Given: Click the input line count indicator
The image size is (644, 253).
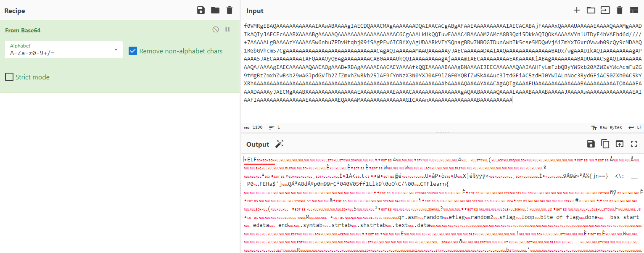Looking at the screenshot, I should (274, 127).
